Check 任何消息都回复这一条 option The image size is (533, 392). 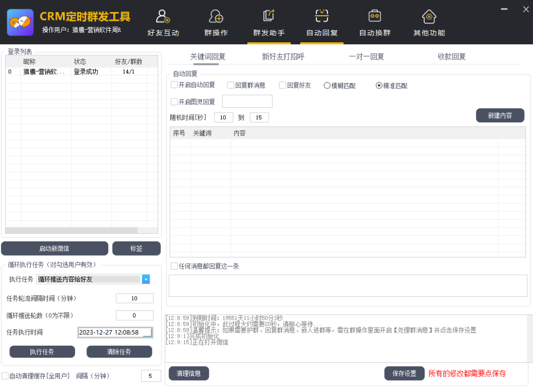[x=174, y=266]
